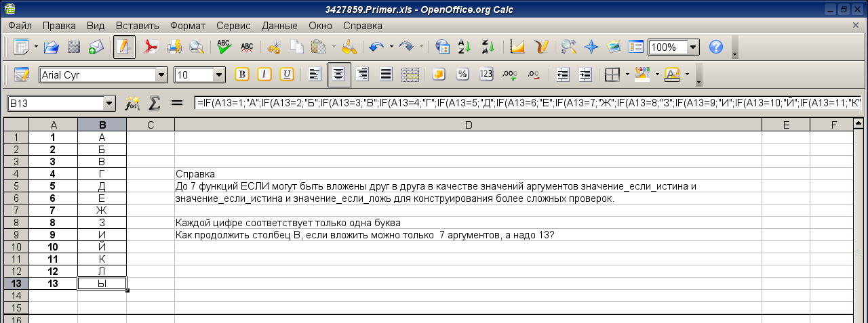
Task: Click the Copy icon
Action: tap(297, 47)
